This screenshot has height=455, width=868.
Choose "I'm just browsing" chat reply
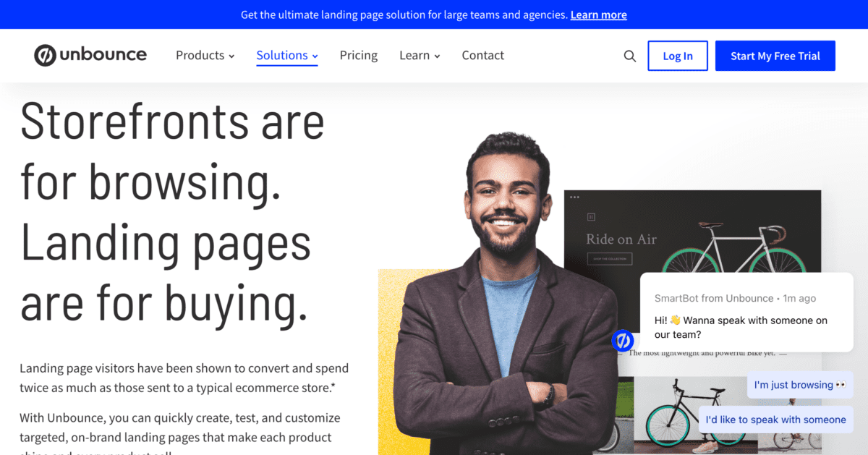(800, 385)
